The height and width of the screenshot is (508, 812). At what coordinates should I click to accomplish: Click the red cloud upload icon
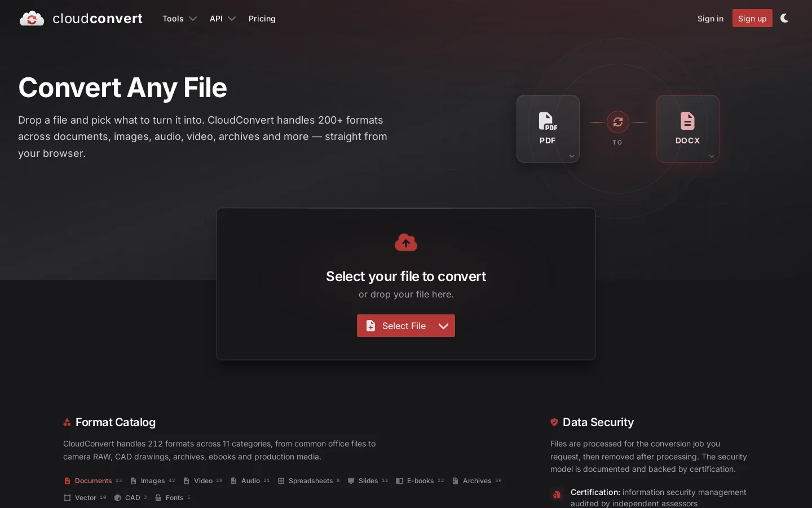coord(406,242)
